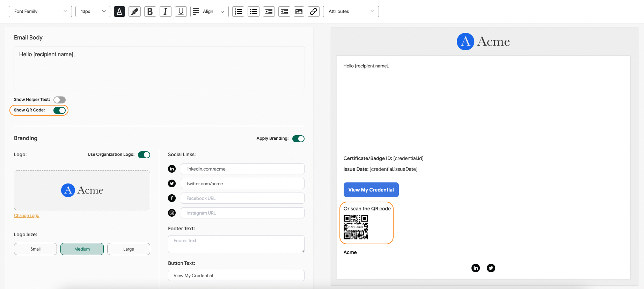The image size is (644, 289).
Task: Focus the Facebook URL field
Action: (x=243, y=198)
